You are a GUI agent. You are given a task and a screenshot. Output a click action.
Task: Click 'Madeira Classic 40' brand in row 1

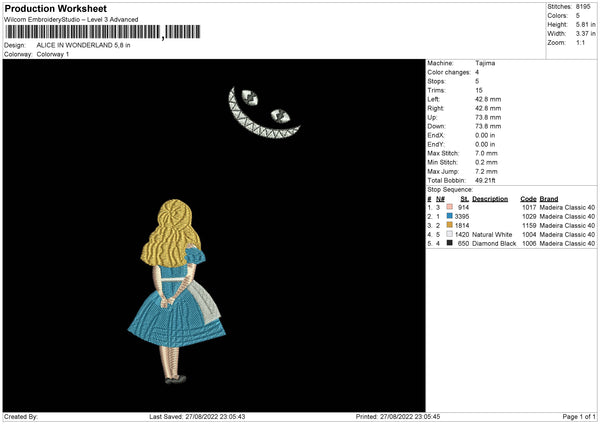[567, 207]
